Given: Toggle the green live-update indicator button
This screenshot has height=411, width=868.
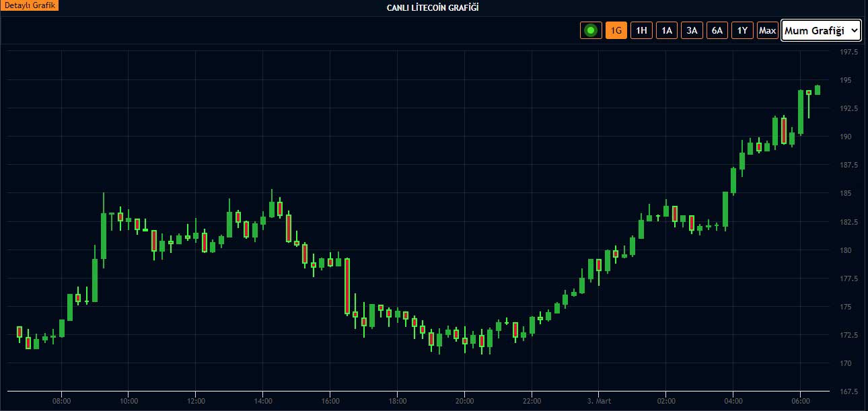Looking at the screenshot, I should point(591,30).
